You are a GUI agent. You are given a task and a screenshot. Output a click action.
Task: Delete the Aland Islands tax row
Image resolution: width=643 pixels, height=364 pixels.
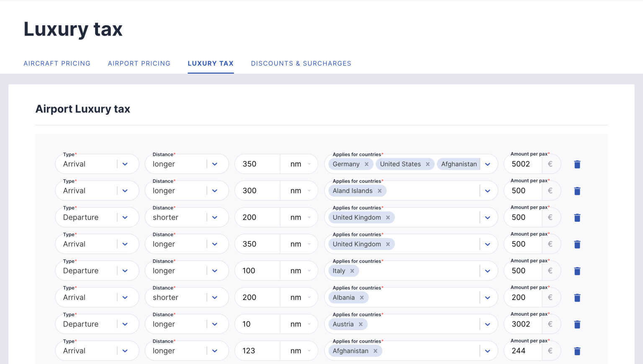[x=577, y=191]
